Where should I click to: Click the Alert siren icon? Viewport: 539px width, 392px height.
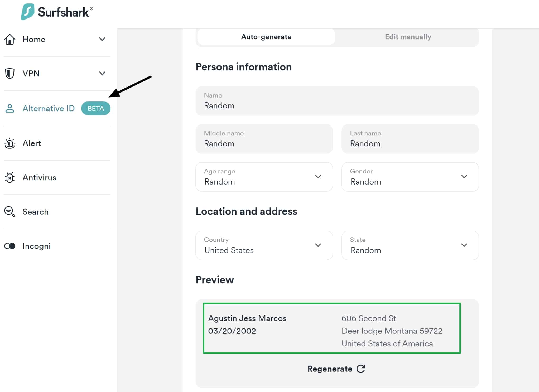(x=10, y=143)
